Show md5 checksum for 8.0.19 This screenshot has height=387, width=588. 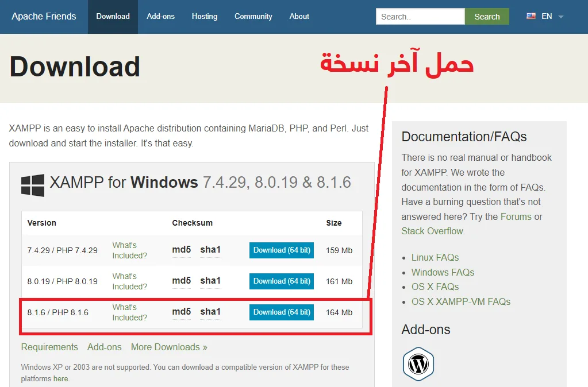182,281
